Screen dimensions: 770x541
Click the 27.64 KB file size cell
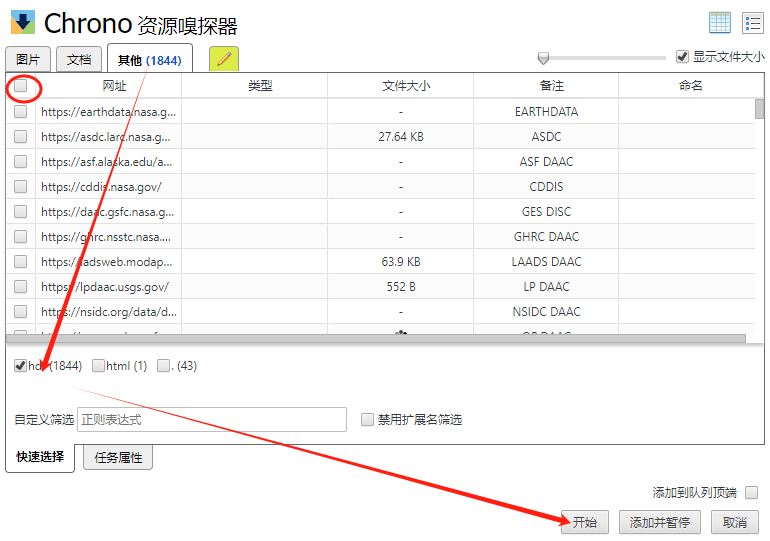[401, 136]
